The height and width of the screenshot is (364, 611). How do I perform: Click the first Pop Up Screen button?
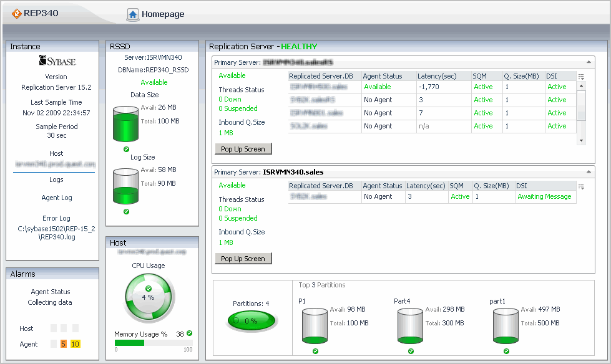pos(243,149)
